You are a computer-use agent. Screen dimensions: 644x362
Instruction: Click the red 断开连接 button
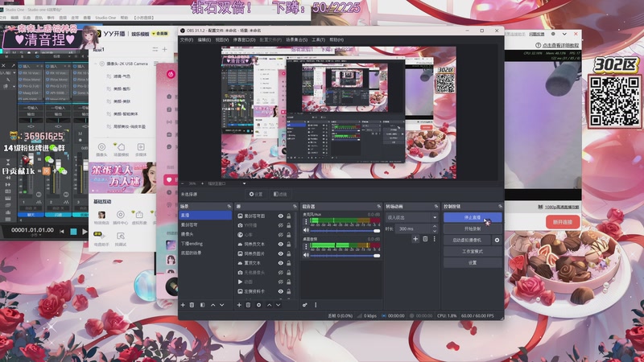click(x=562, y=222)
